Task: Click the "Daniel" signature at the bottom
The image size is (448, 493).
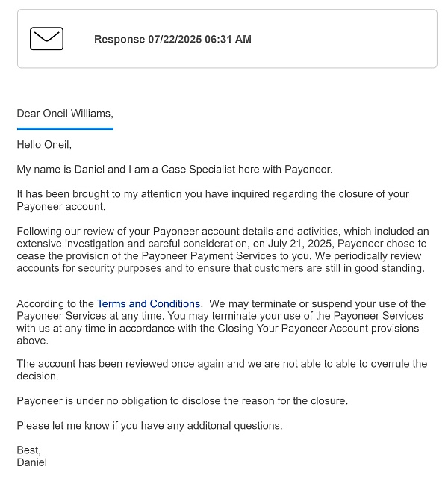Action: [x=31, y=462]
